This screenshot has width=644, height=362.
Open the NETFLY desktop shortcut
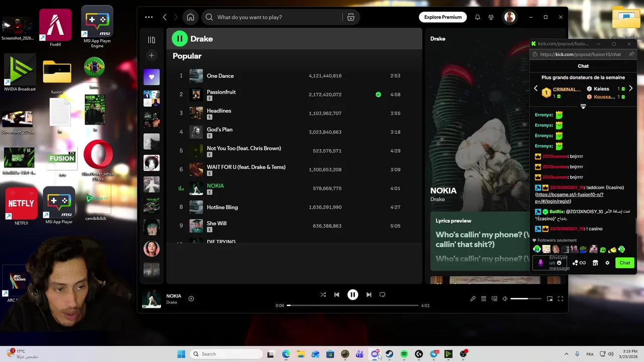tap(21, 206)
